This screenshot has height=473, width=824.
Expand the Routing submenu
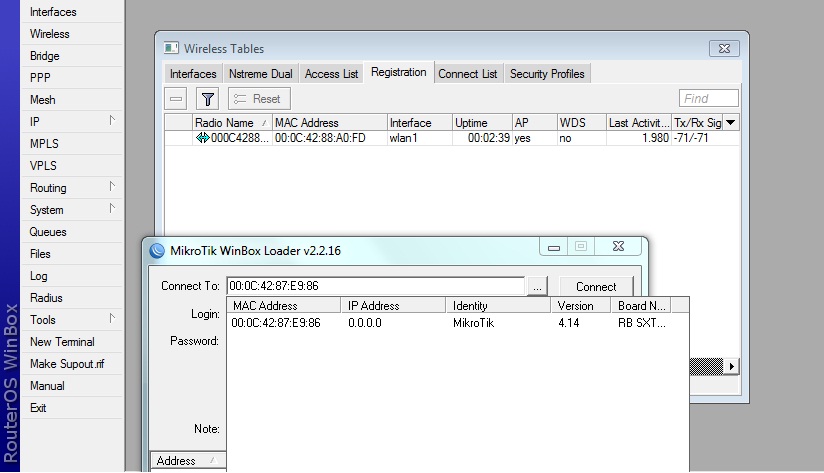(112, 187)
